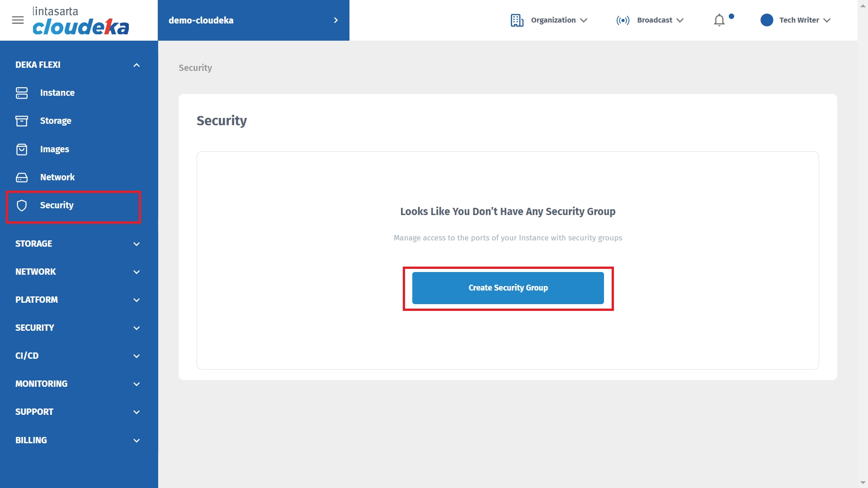Click the Network drive icon
Viewport: 868px width, 488px height.
(22, 177)
